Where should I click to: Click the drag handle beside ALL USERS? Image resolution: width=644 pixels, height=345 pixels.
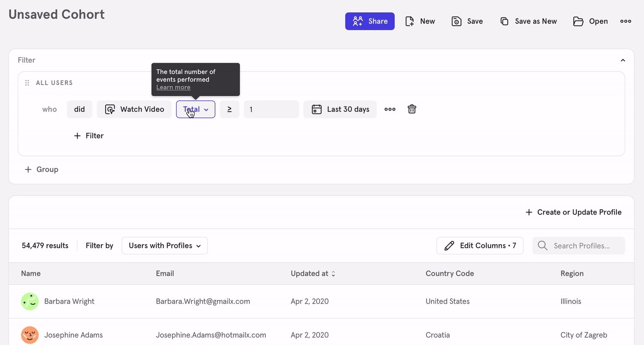click(27, 83)
